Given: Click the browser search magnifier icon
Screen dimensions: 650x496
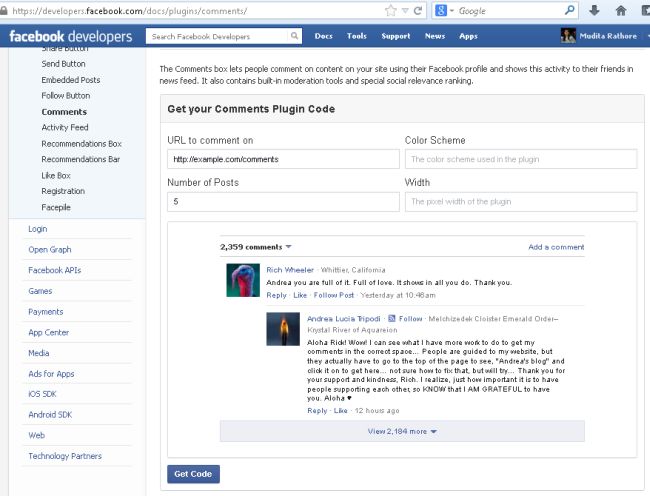Looking at the screenshot, I should (x=570, y=10).
